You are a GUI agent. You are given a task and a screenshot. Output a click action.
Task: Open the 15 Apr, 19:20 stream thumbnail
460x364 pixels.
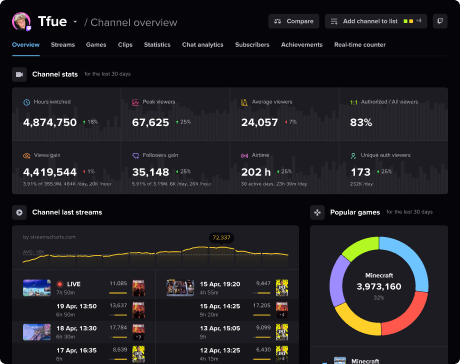(x=180, y=288)
